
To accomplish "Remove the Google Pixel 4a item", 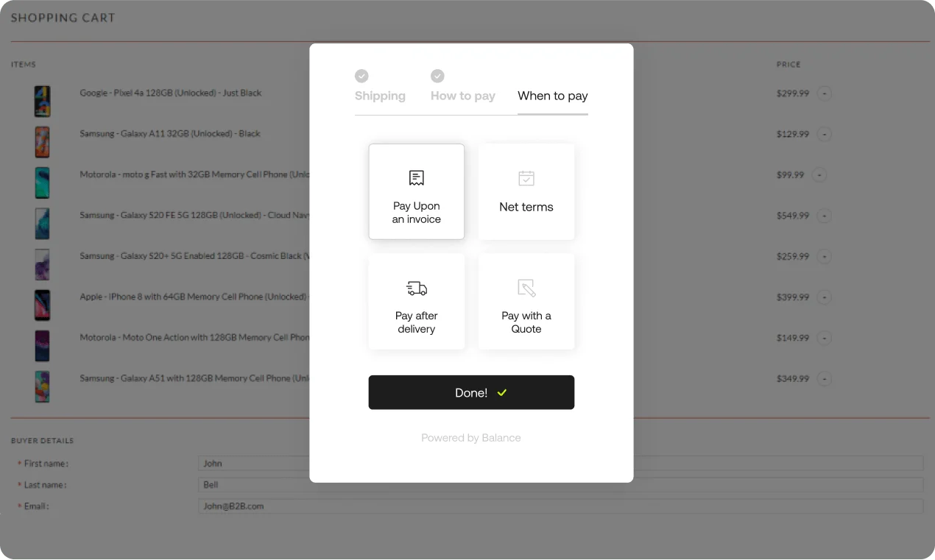I will coord(825,93).
